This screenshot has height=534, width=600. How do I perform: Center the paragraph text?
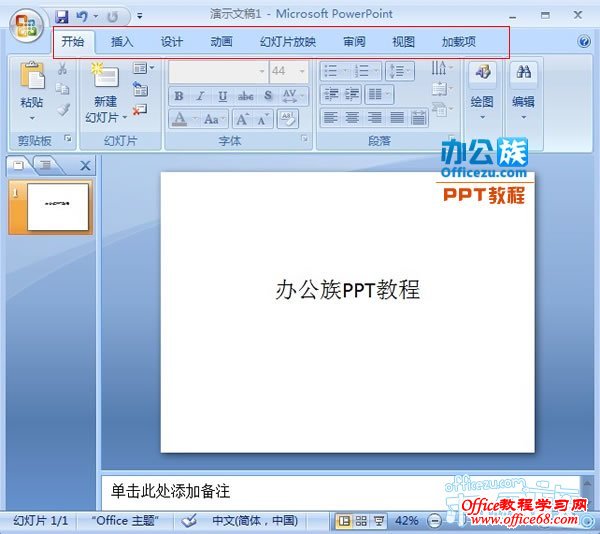352,118
